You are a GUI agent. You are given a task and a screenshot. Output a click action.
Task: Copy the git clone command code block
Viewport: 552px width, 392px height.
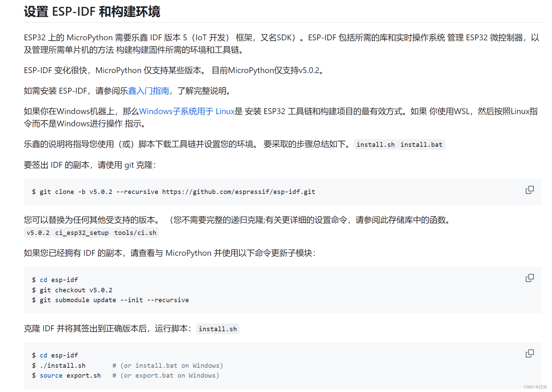pyautogui.click(x=529, y=190)
